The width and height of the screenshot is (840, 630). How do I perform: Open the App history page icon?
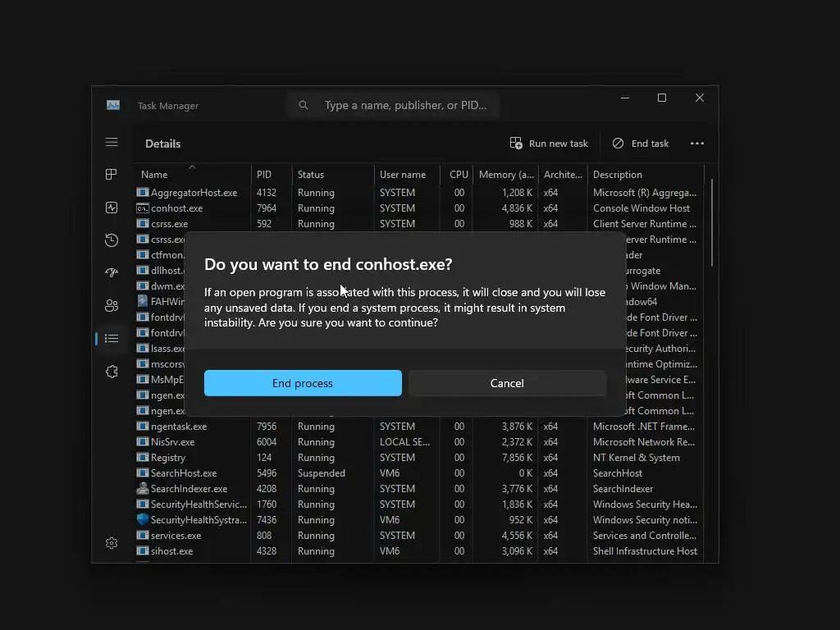tap(112, 240)
